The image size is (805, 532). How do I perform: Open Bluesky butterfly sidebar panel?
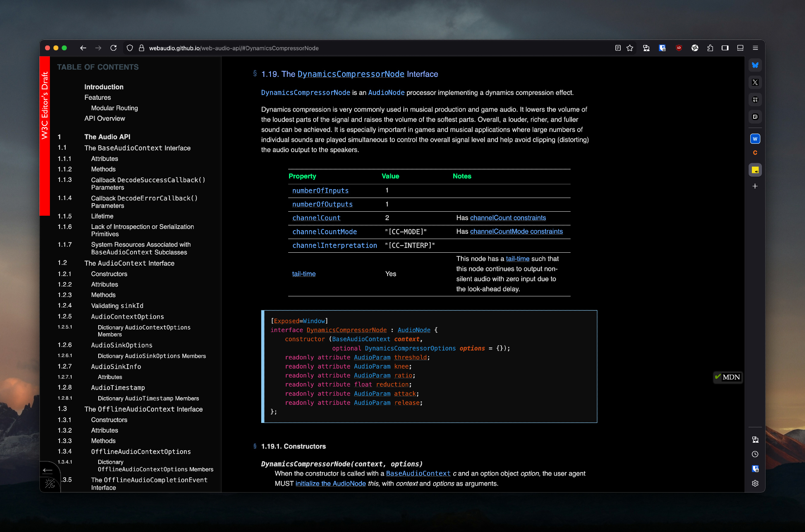755,65
